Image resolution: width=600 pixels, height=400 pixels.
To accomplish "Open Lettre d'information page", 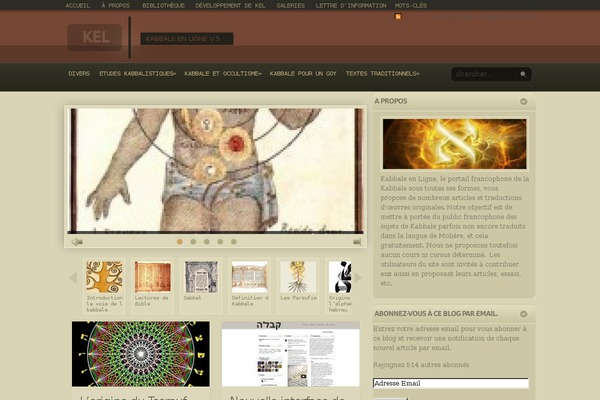I will click(x=351, y=5).
